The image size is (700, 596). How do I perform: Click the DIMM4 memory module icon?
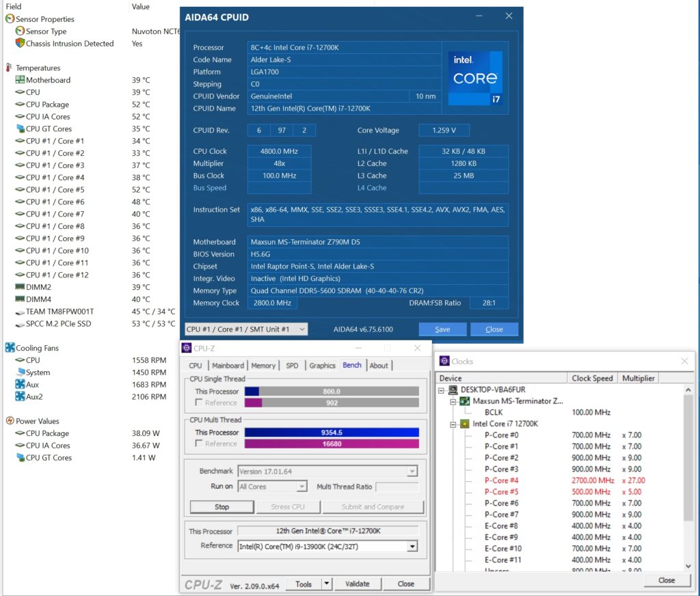pyautogui.click(x=20, y=299)
